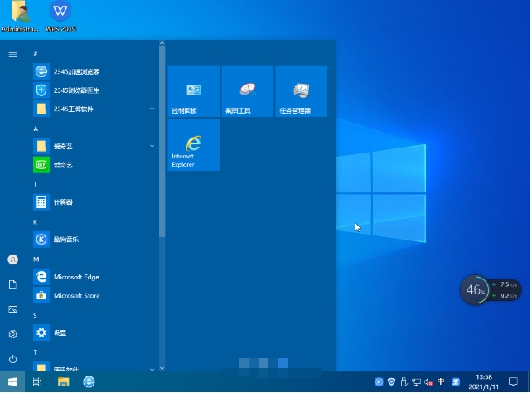Open Microsoft Store from the app list
The width and height of the screenshot is (532, 393).
pyautogui.click(x=76, y=295)
